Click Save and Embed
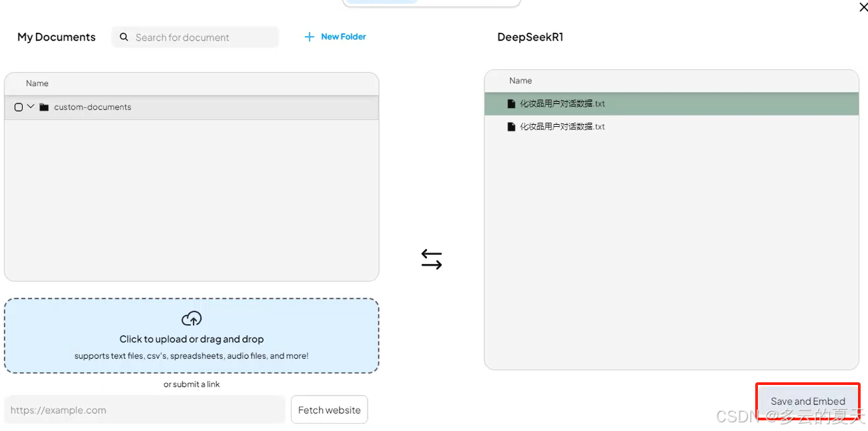The height and width of the screenshot is (431, 868). tap(808, 401)
